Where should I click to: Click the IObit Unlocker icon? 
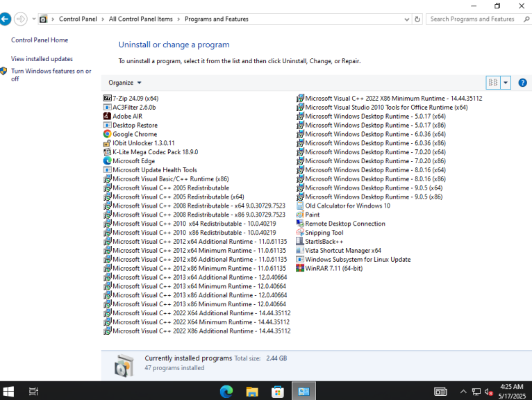[107, 143]
